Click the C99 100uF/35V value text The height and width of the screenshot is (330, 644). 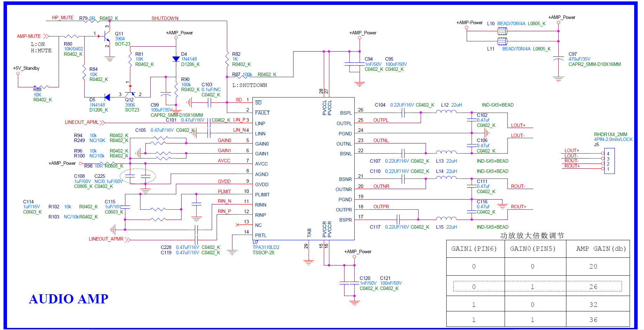click(162, 110)
